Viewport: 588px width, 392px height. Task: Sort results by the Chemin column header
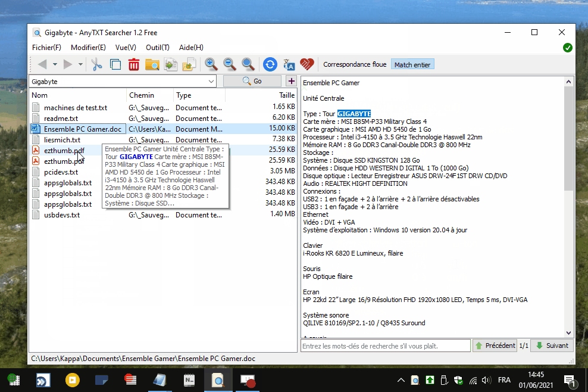tap(149, 95)
